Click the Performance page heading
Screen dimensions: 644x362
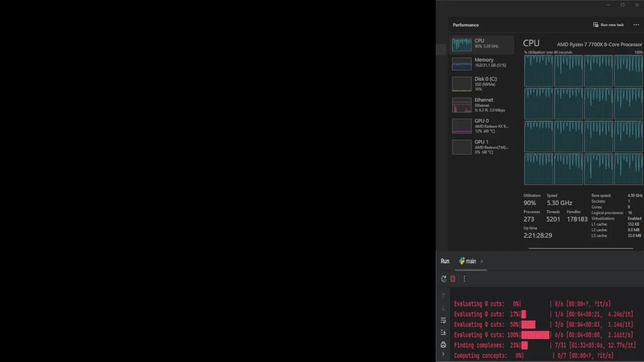click(465, 25)
